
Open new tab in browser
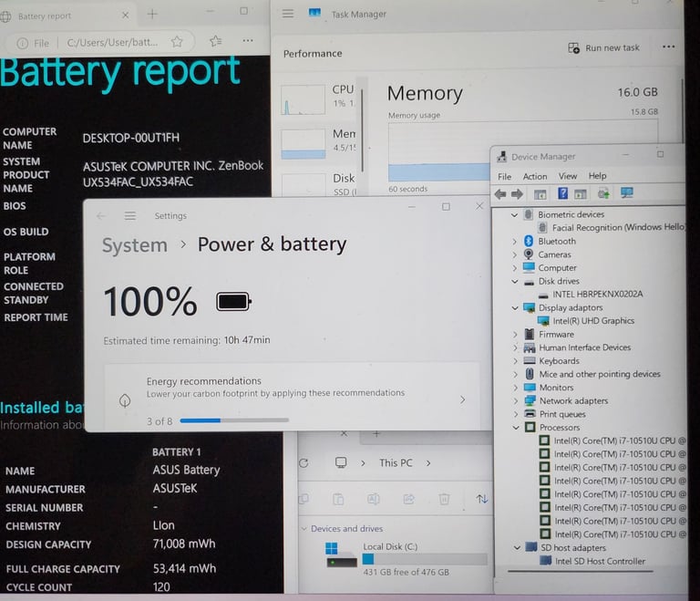pos(152,15)
